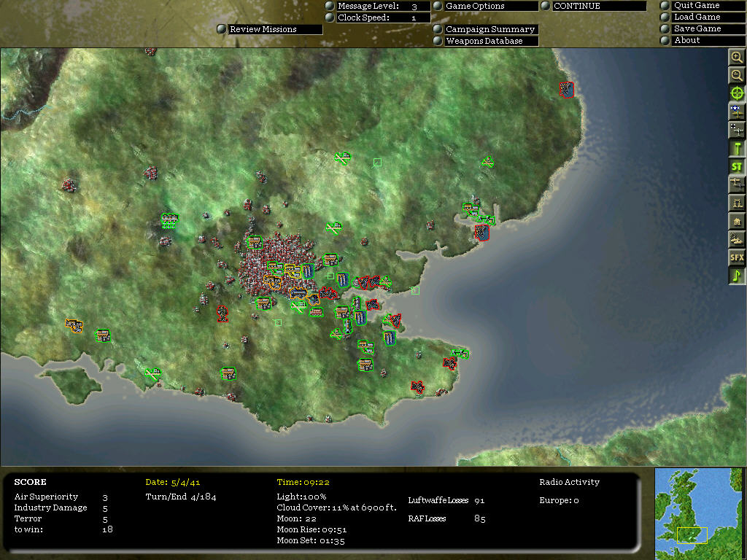Click the Air Superiority score row
This screenshot has width=747, height=560.
(x=61, y=497)
